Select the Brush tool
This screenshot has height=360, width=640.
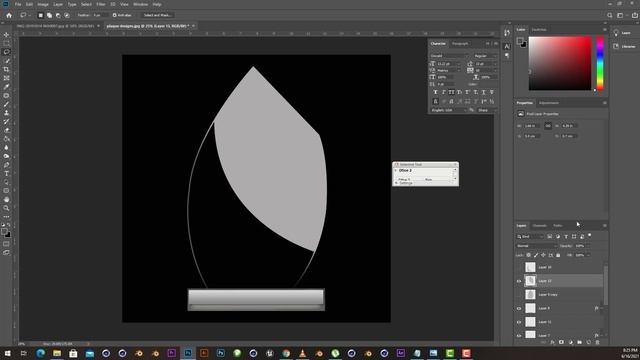[6, 104]
